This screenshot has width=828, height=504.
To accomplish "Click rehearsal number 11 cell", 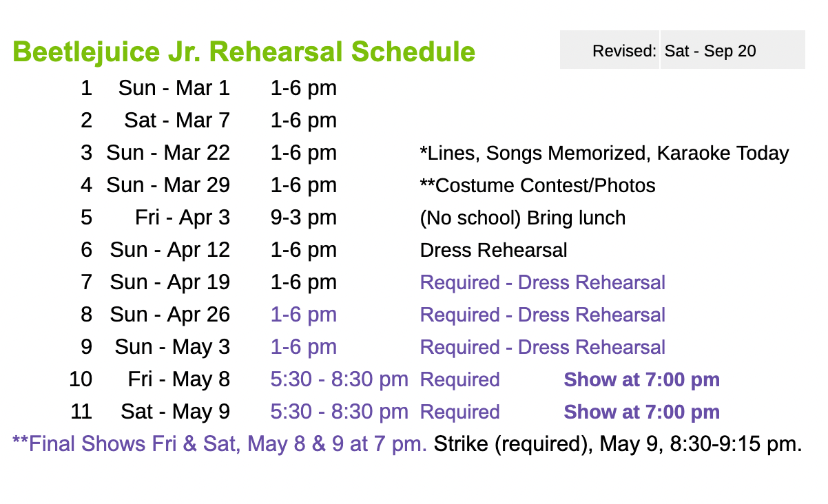I will pos(81,412).
